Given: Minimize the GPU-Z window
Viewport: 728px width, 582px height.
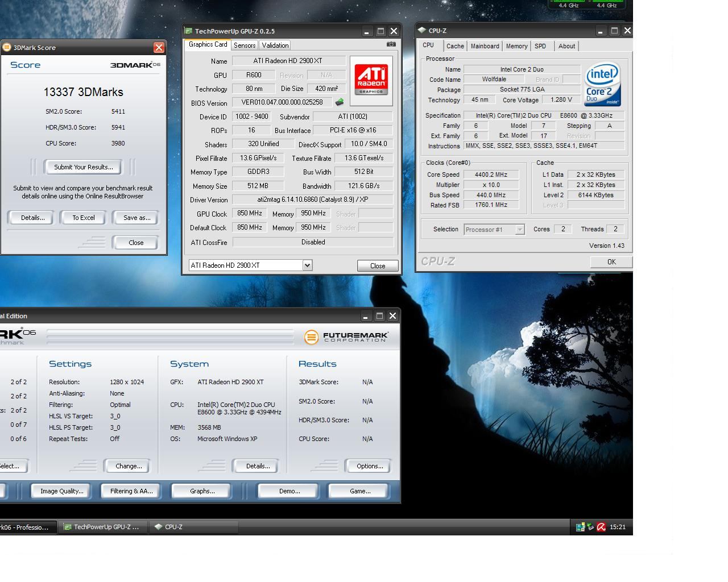Looking at the screenshot, I should [x=367, y=31].
